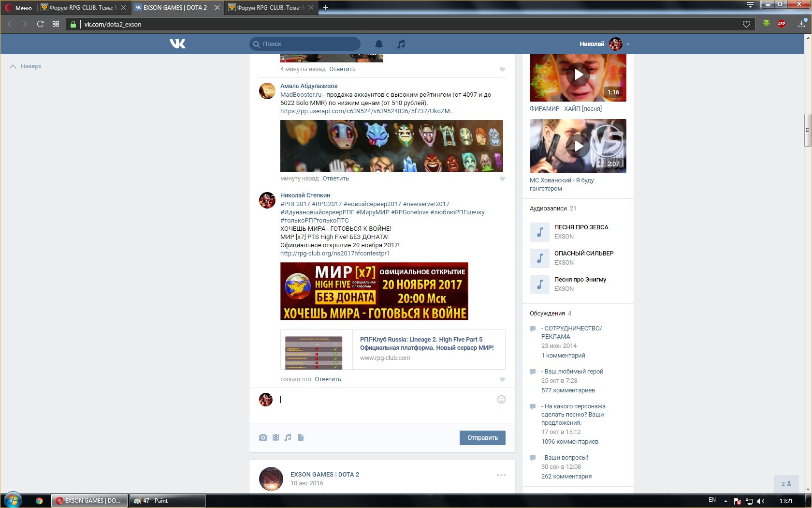Play the ФИРАМИР - ХАЙП video
Image resolution: width=812 pixels, height=508 pixels.
click(578, 75)
